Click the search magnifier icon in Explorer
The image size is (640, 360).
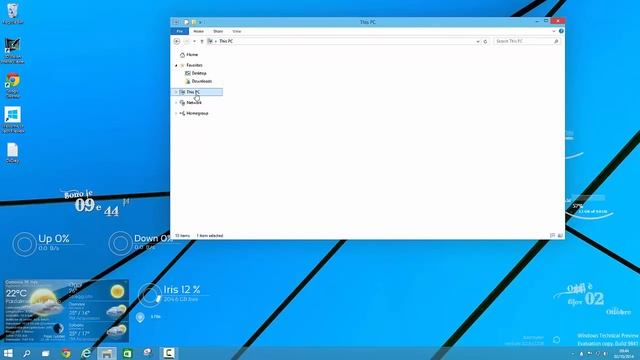point(556,41)
